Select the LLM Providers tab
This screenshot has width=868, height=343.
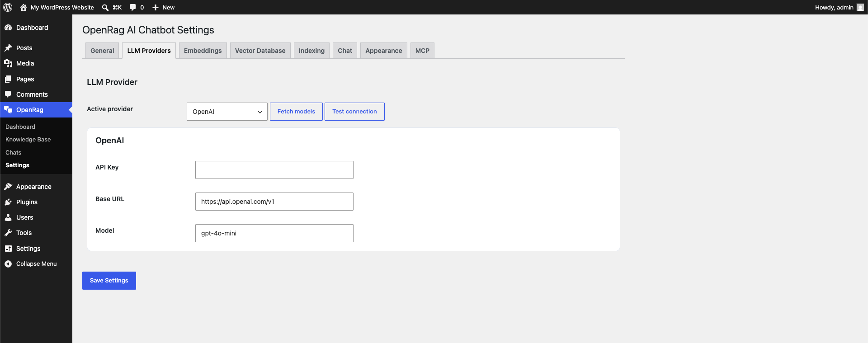pyautogui.click(x=149, y=51)
